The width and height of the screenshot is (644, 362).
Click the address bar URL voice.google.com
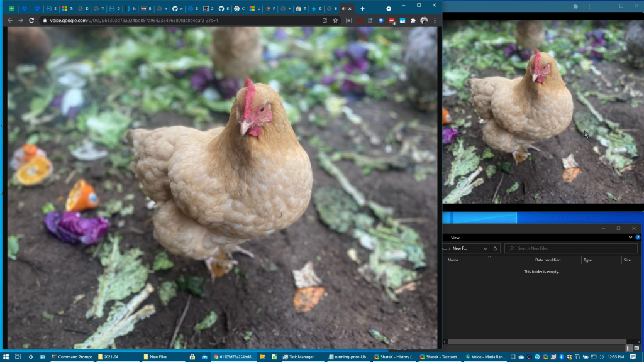[134, 20]
